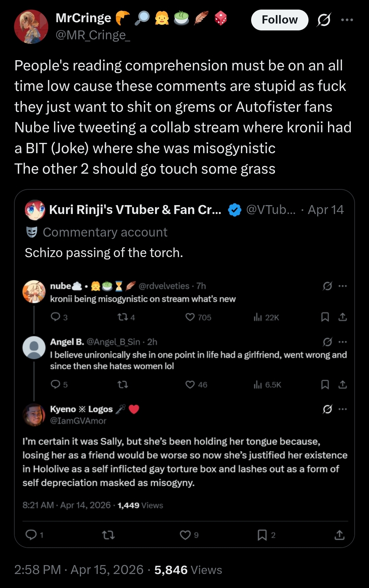Screen dimensions: 369x588
Task: Open Kuri Rinji's VTuber quoted post avatar
Action: [x=35, y=210]
